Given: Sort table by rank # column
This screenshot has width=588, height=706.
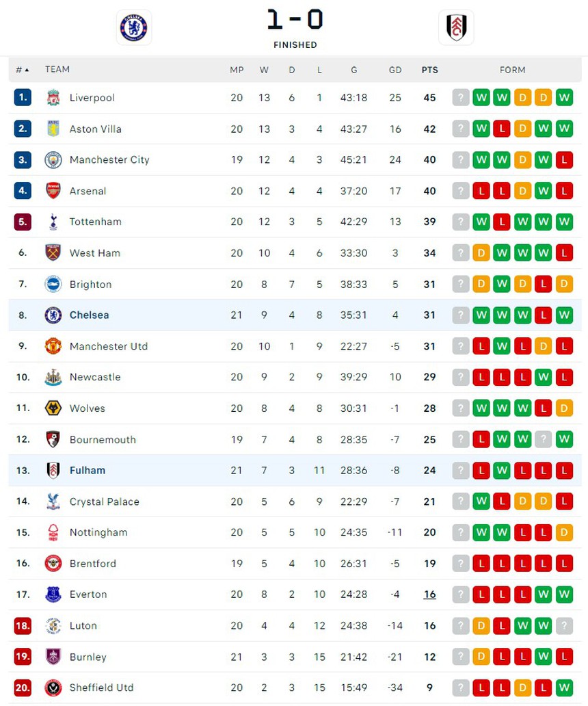Looking at the screenshot, I should [x=22, y=70].
